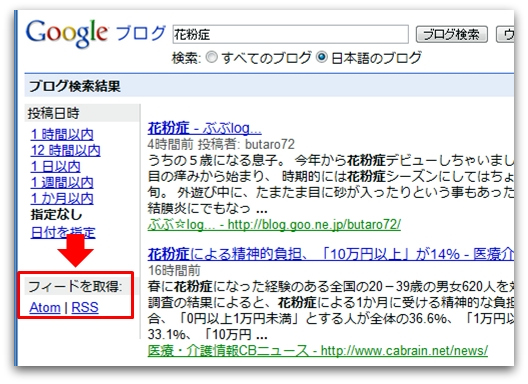Click the Atom feed link
The height and width of the screenshot is (384, 528).
(45, 307)
